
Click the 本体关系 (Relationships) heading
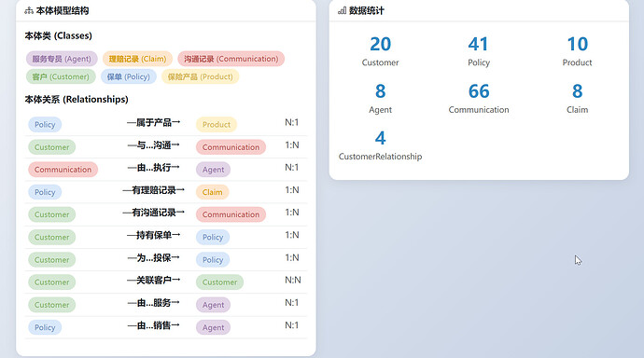click(x=77, y=99)
